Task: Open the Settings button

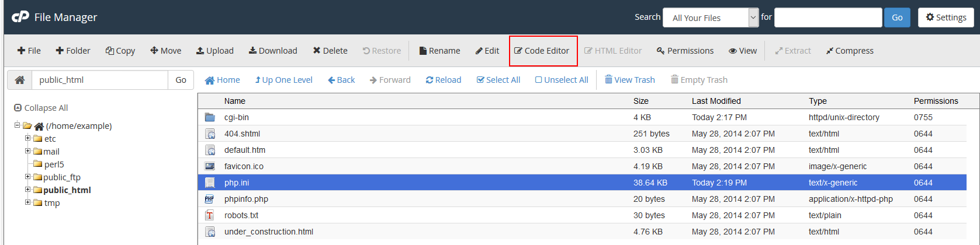Action: pos(946,17)
